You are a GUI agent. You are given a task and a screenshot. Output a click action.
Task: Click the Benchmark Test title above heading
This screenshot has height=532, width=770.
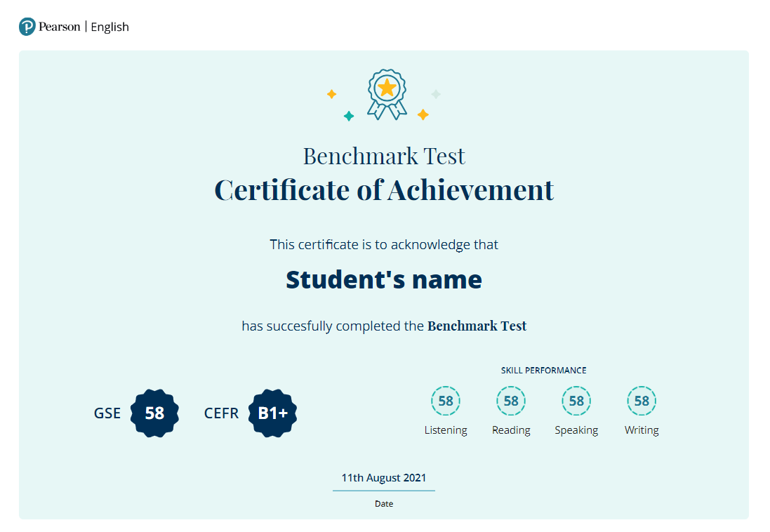click(384, 156)
